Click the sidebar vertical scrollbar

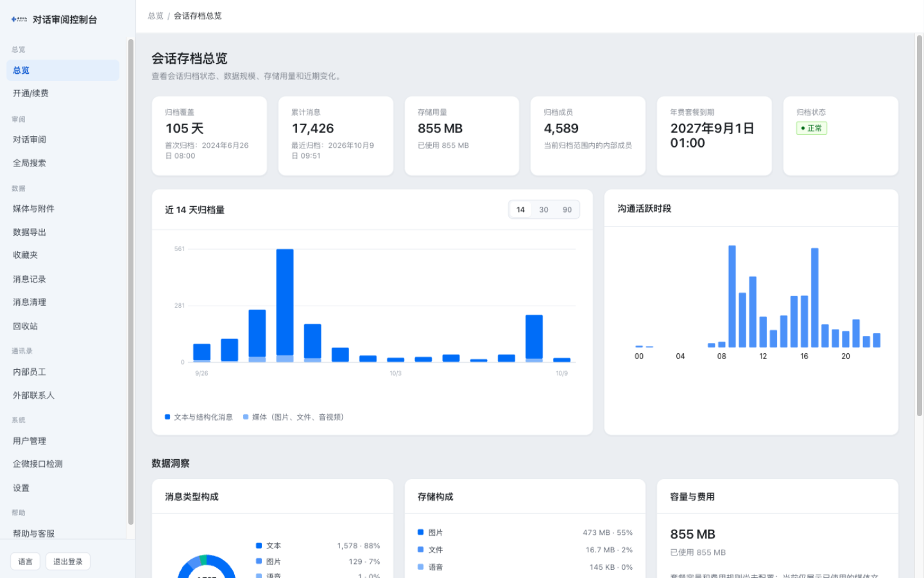131,283
